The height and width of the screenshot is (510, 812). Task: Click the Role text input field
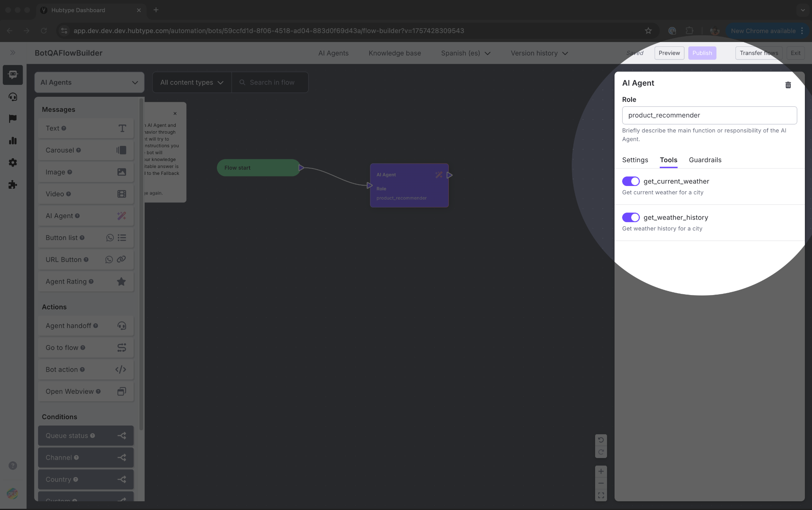(x=709, y=115)
